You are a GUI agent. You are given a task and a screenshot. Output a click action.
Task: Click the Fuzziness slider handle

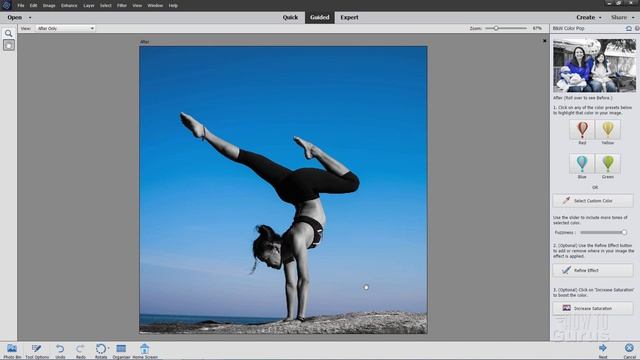click(624, 232)
